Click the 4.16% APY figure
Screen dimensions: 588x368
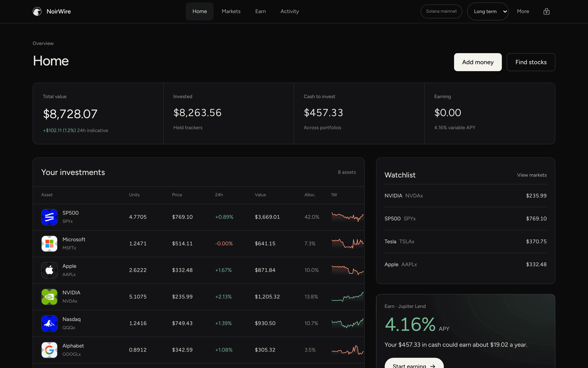click(410, 324)
